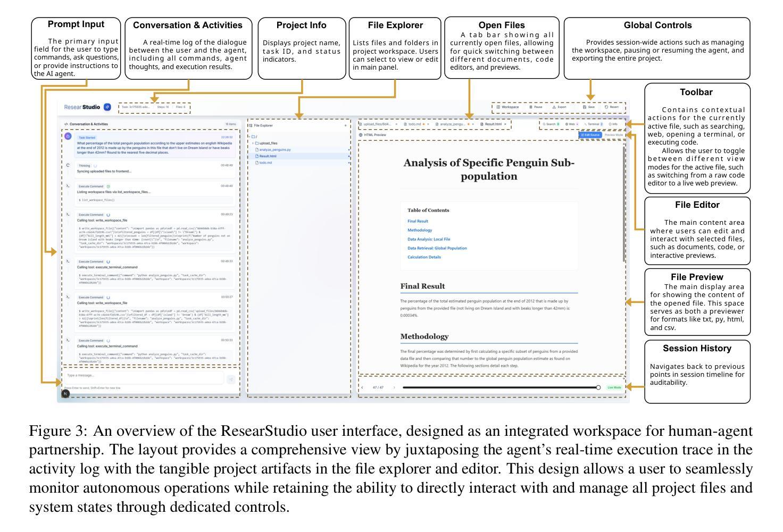The width and height of the screenshot is (783, 532).
Task: Go to next session history step
Action: click(x=394, y=387)
